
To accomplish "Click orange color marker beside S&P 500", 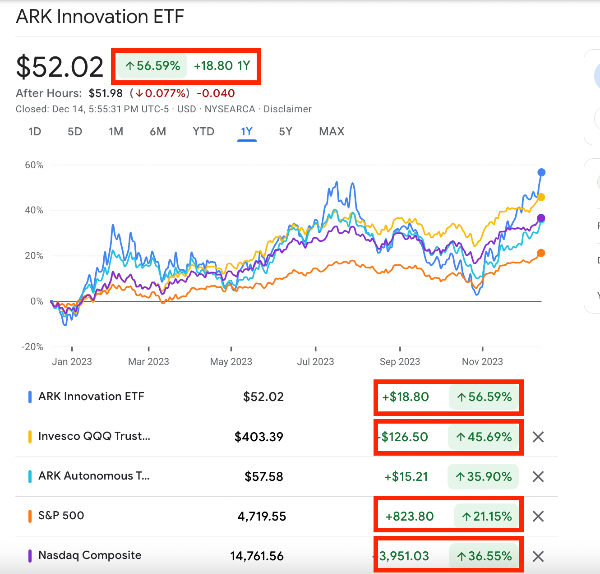I will pos(30,516).
